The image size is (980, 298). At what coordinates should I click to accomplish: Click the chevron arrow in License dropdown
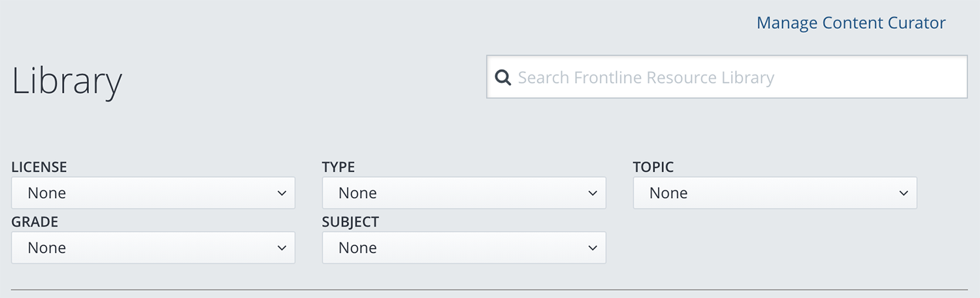(x=282, y=193)
